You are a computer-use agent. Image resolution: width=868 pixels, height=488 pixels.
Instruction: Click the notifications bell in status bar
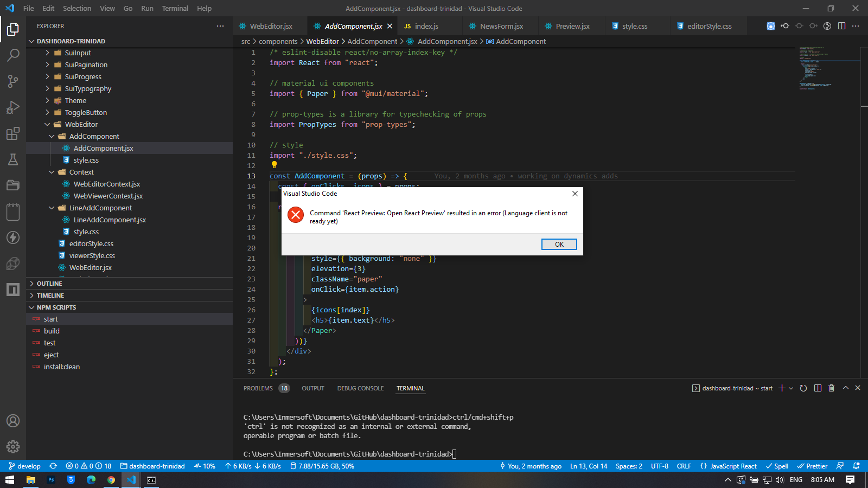[x=857, y=466]
